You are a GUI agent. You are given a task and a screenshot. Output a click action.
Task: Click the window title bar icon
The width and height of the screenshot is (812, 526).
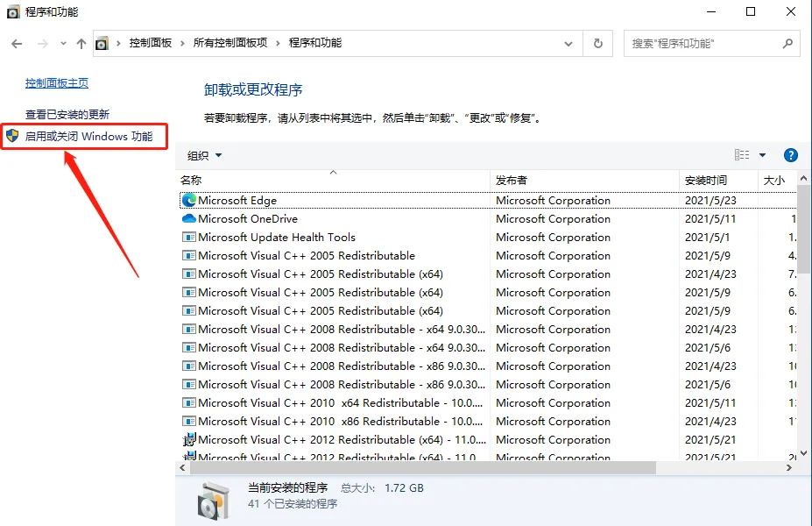(13, 12)
